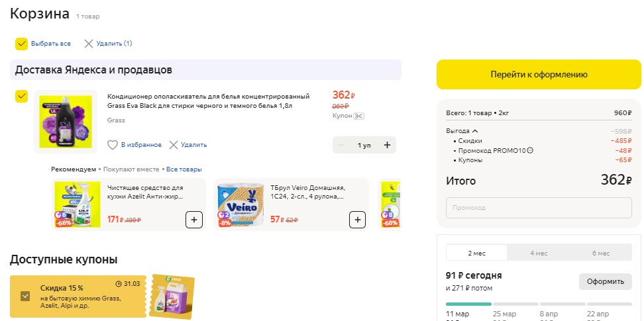Increase conditioner quantity with plus button

pyautogui.click(x=387, y=145)
